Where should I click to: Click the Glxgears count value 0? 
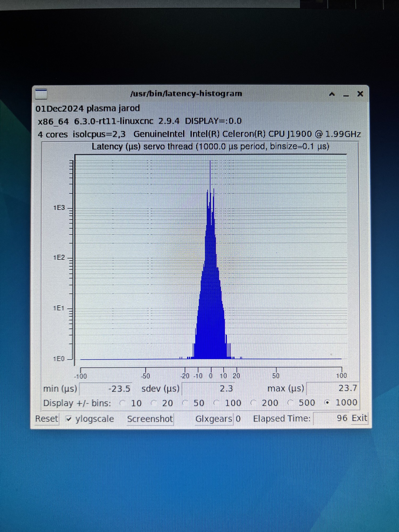point(238,419)
